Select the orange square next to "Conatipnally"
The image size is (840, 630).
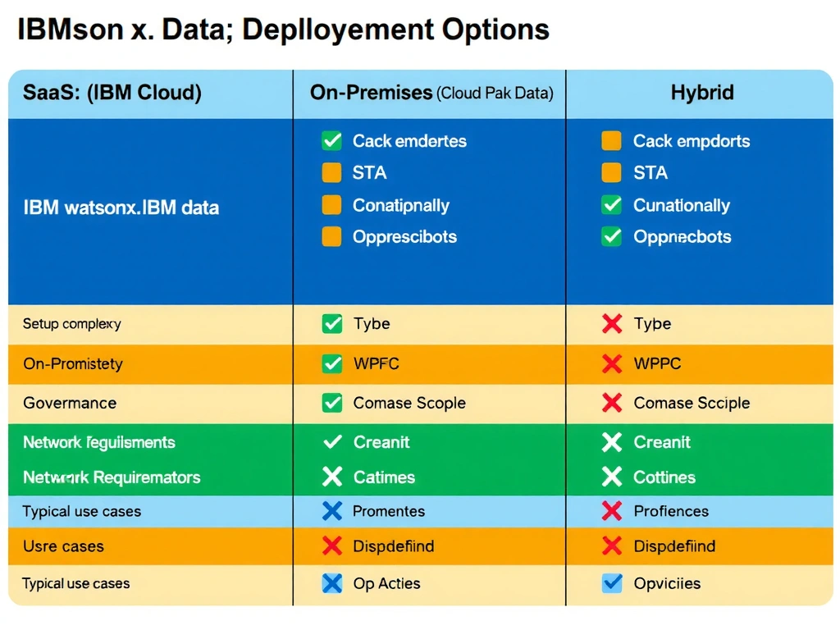(x=331, y=205)
